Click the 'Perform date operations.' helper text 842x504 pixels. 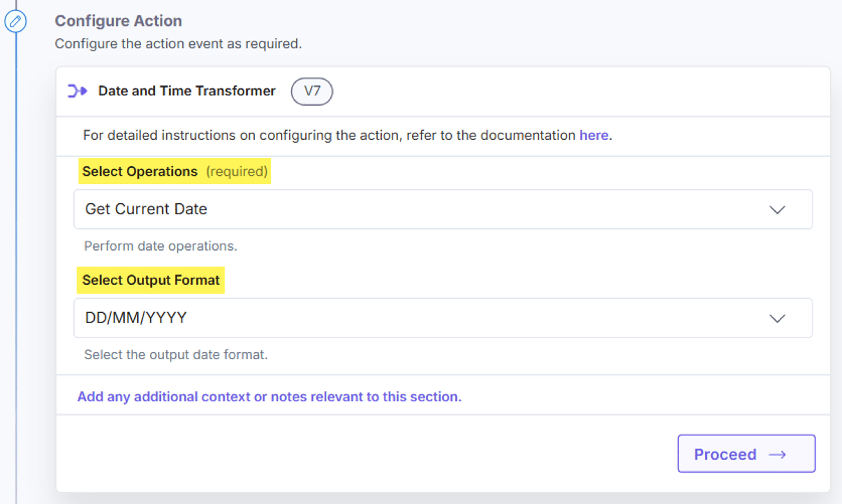click(x=161, y=246)
